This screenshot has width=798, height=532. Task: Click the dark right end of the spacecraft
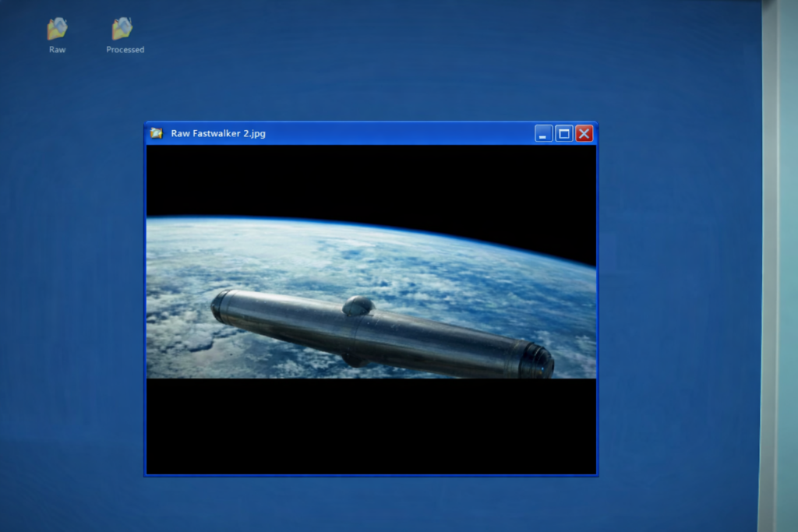(536, 359)
